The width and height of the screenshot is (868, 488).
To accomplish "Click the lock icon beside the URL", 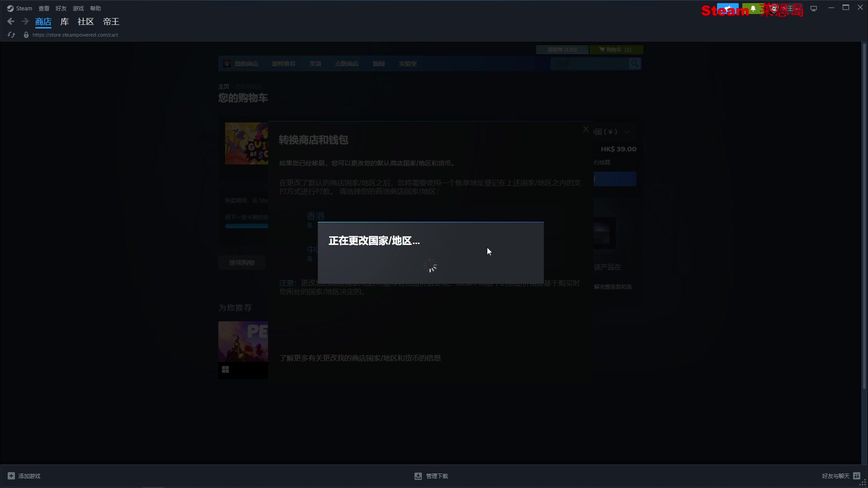I will (x=26, y=35).
